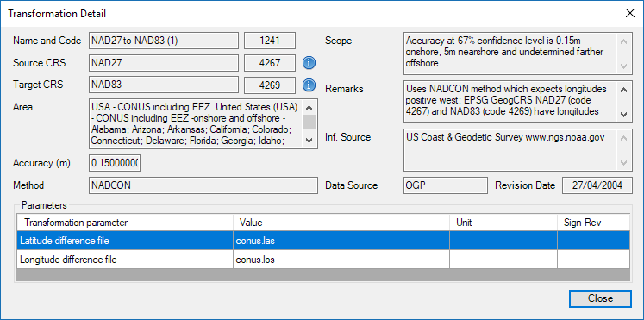Click Scope box down arrow
The width and height of the screenshot is (644, 320).
[x=623, y=66]
